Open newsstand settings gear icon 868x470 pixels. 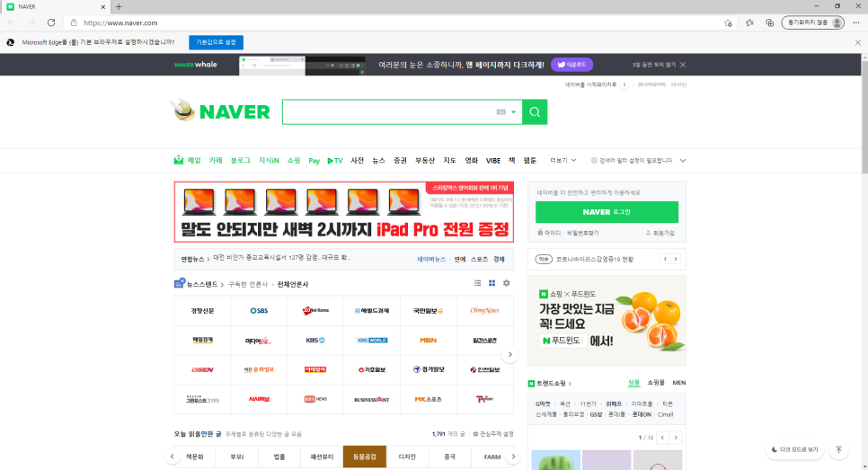(x=506, y=283)
